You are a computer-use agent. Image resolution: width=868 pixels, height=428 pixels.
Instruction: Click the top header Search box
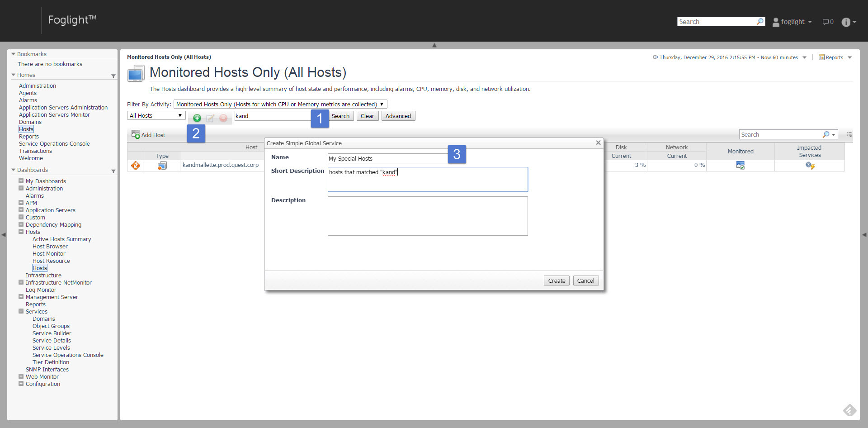pyautogui.click(x=717, y=22)
